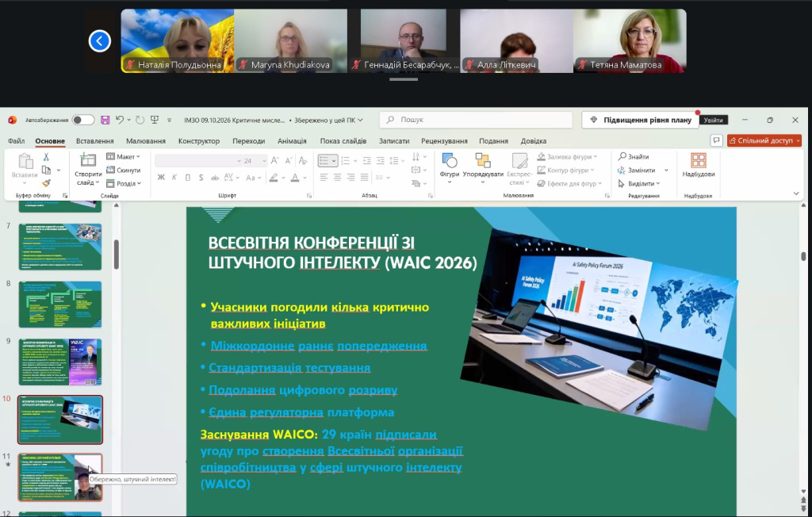The width and height of the screenshot is (812, 517).
Task: Open the Надбудови add-ins icon
Action: [698, 165]
